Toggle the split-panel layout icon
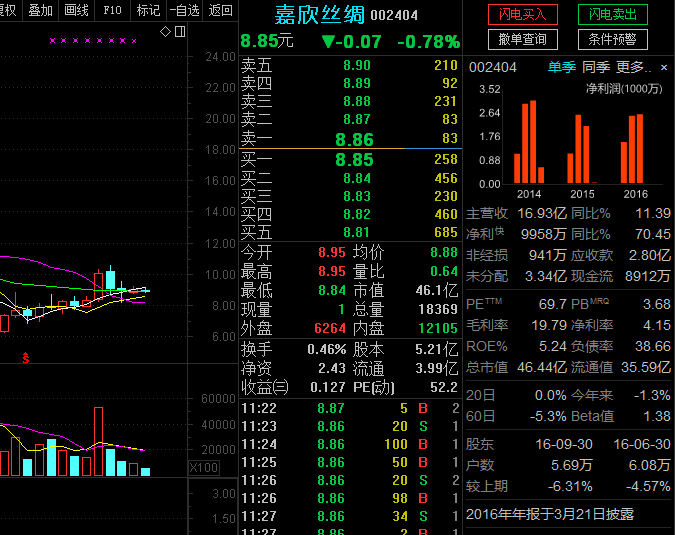 180,31
